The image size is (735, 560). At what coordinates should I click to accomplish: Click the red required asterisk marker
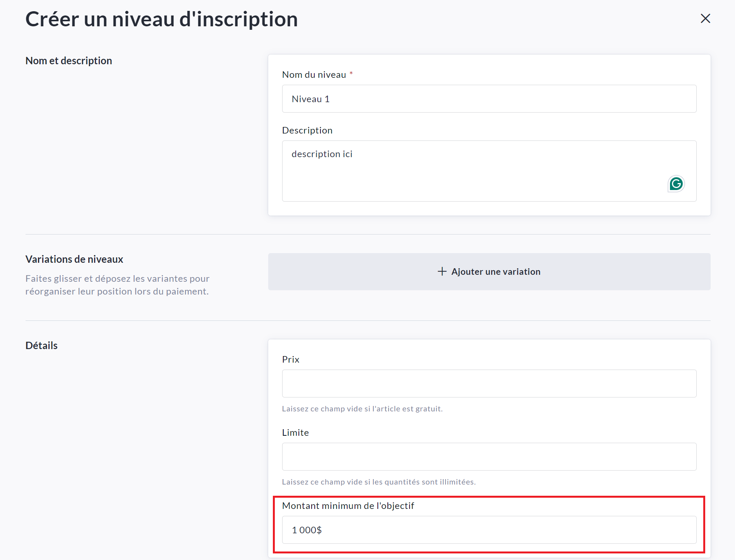351,73
